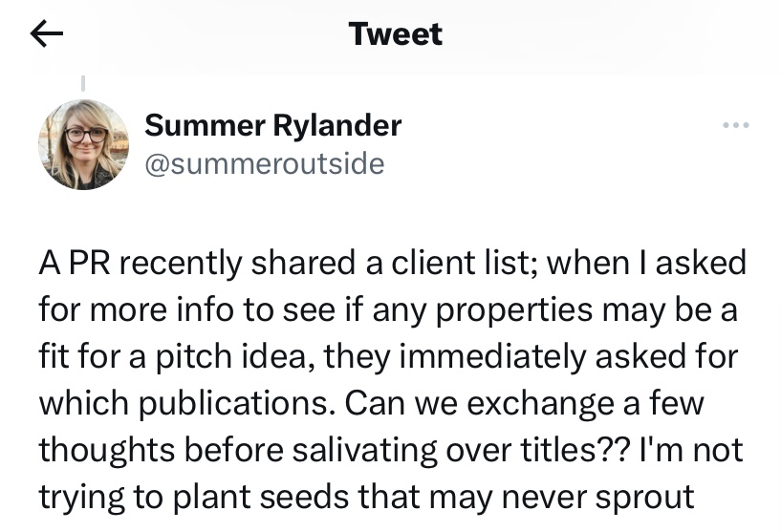Open the Summer Rylander display name
This screenshot has width=781, height=532.
[x=272, y=125]
